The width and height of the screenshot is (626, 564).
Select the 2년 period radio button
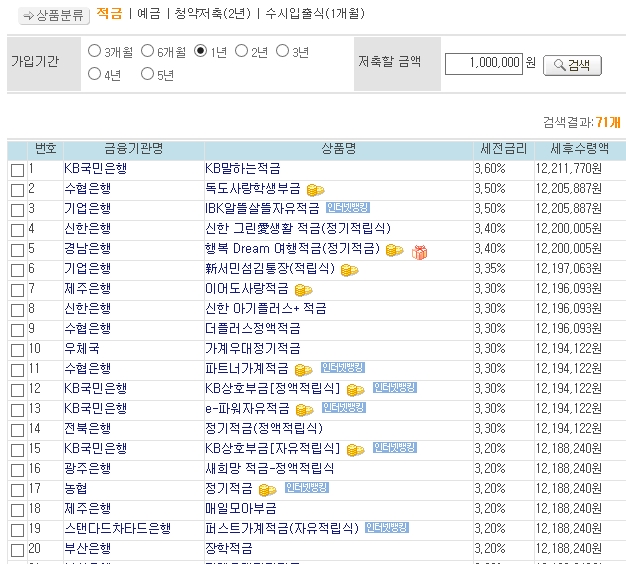[242, 51]
